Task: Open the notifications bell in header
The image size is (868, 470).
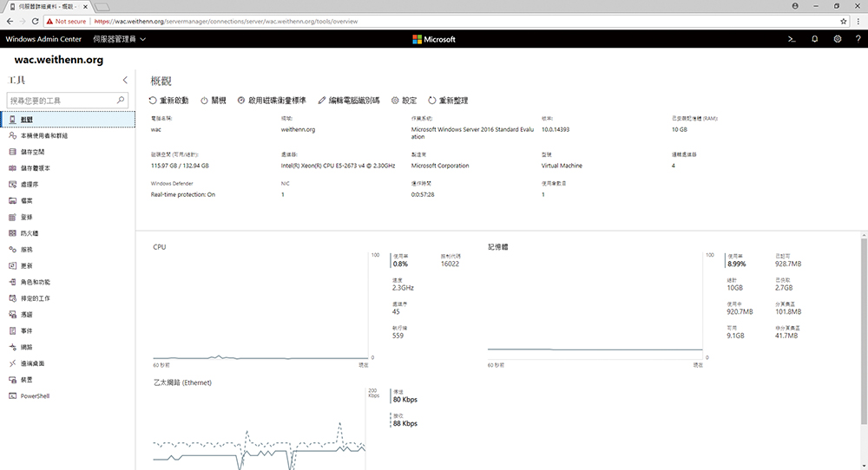Action: 815,39
